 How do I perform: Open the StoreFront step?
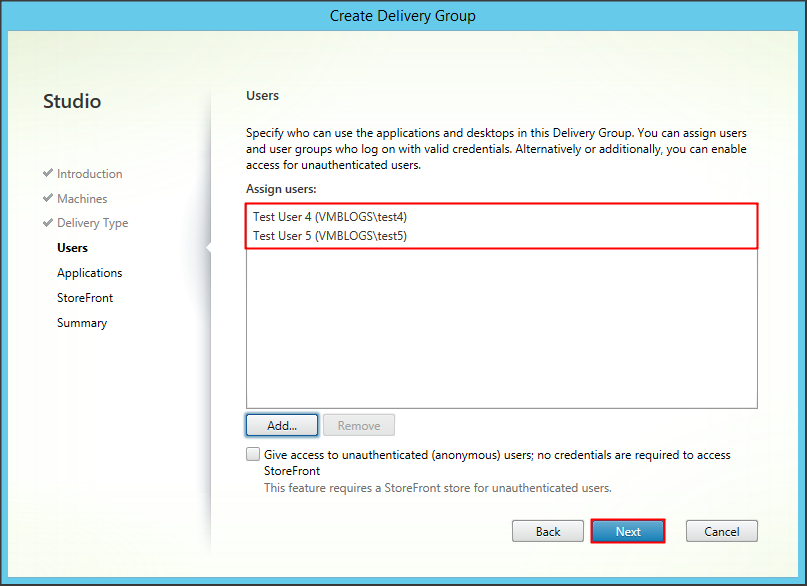[x=85, y=298]
